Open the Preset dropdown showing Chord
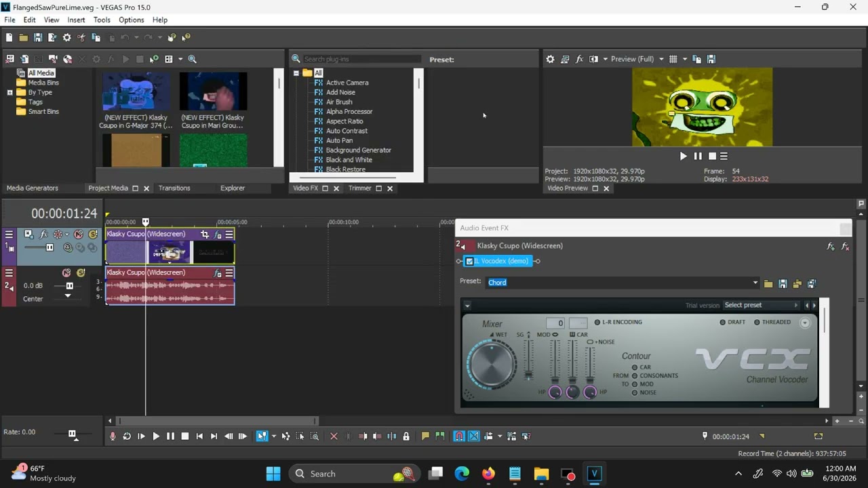Viewport: 868px width, 488px height. pos(623,283)
